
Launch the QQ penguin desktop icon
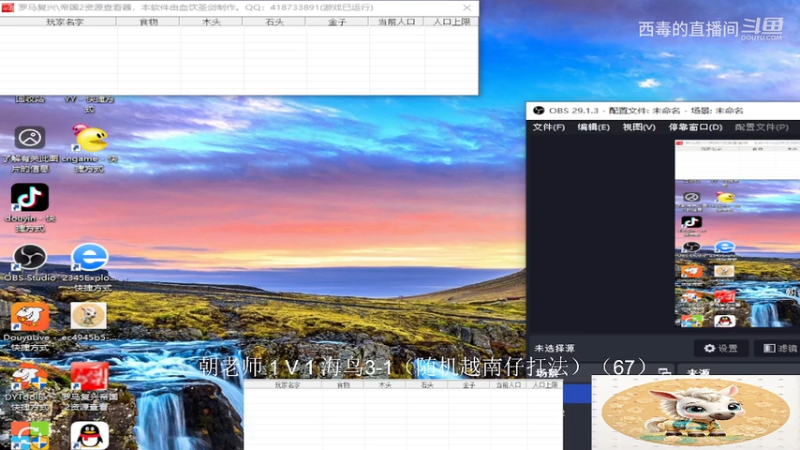tap(90, 436)
